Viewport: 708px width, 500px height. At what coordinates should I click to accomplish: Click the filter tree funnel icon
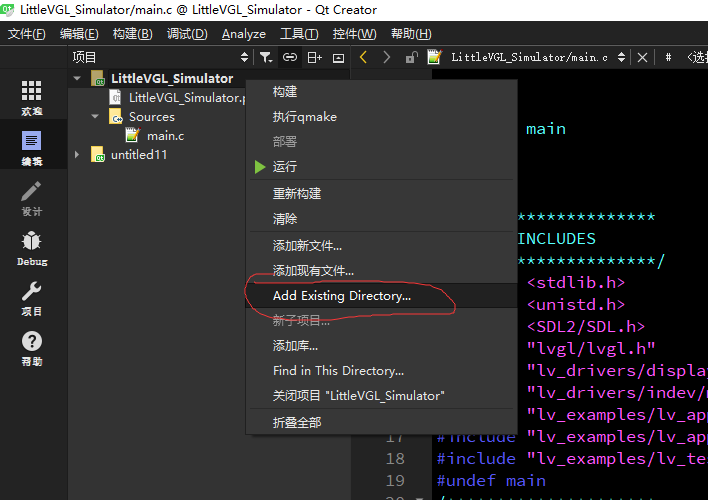[266, 57]
